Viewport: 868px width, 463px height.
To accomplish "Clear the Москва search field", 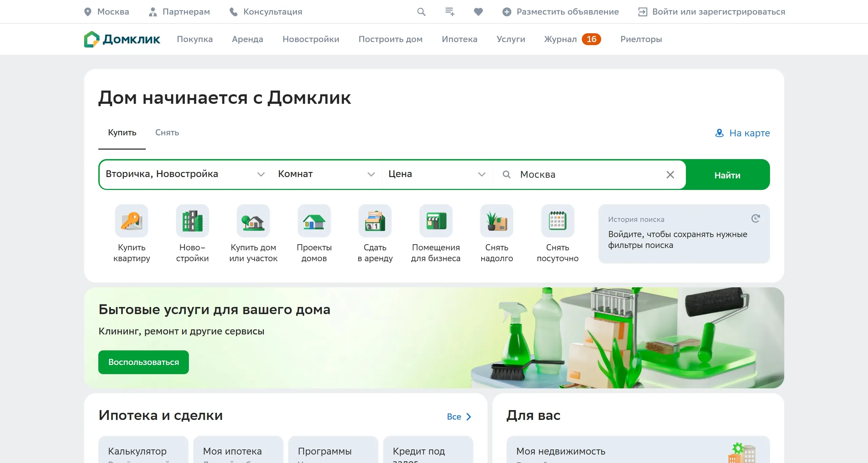I will [670, 175].
